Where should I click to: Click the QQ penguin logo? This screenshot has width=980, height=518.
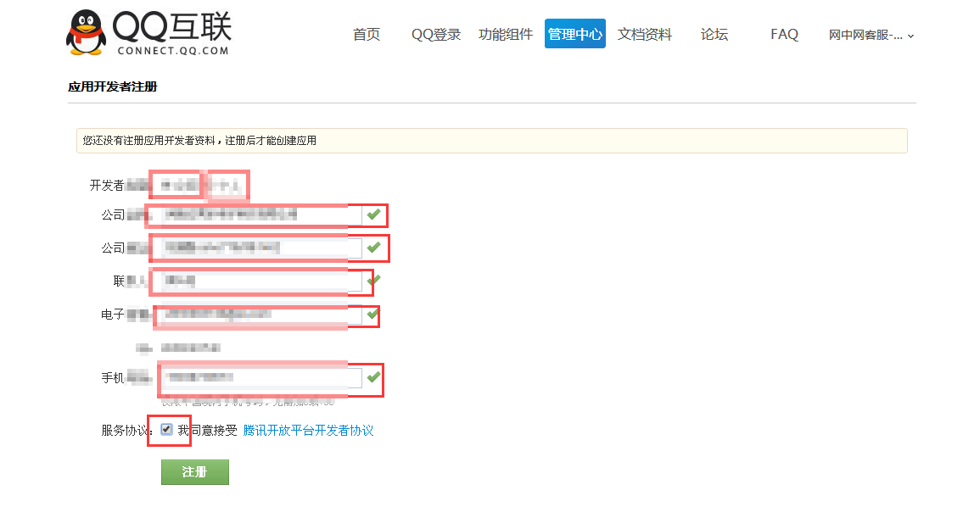pos(86,34)
